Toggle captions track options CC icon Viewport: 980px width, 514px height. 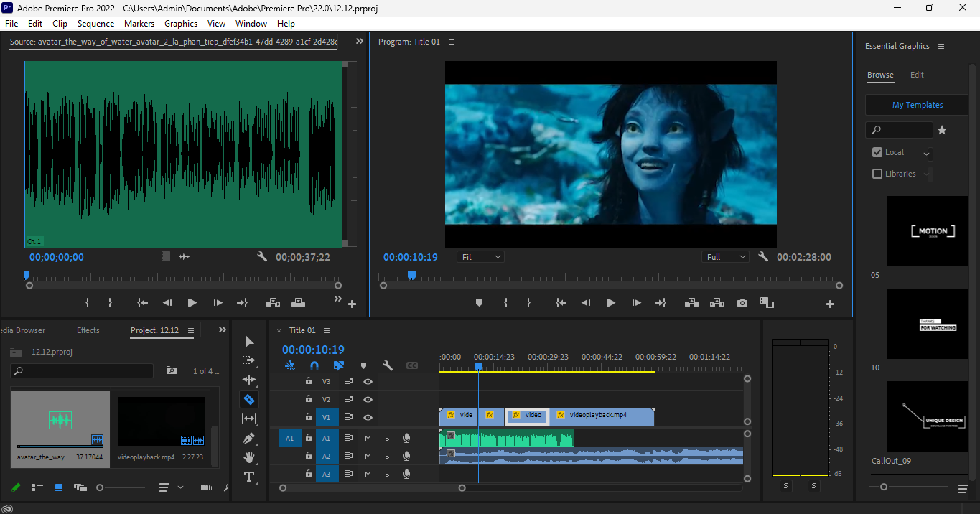[x=412, y=365]
